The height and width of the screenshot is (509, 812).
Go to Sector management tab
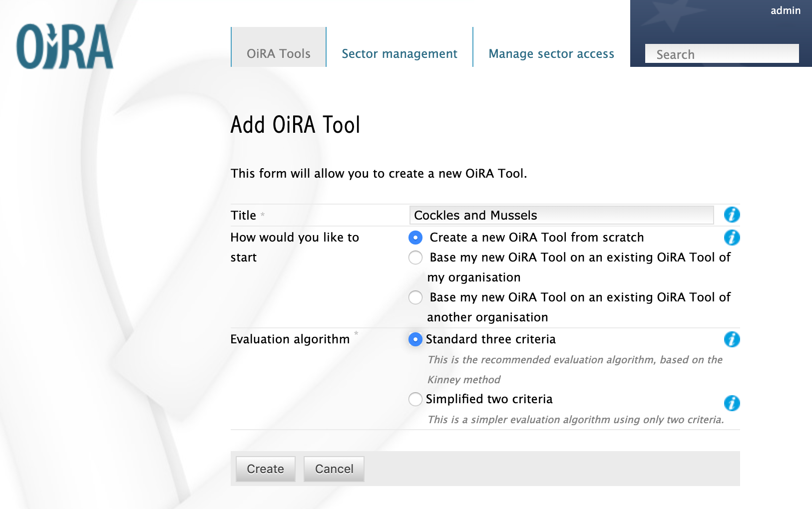coord(400,53)
